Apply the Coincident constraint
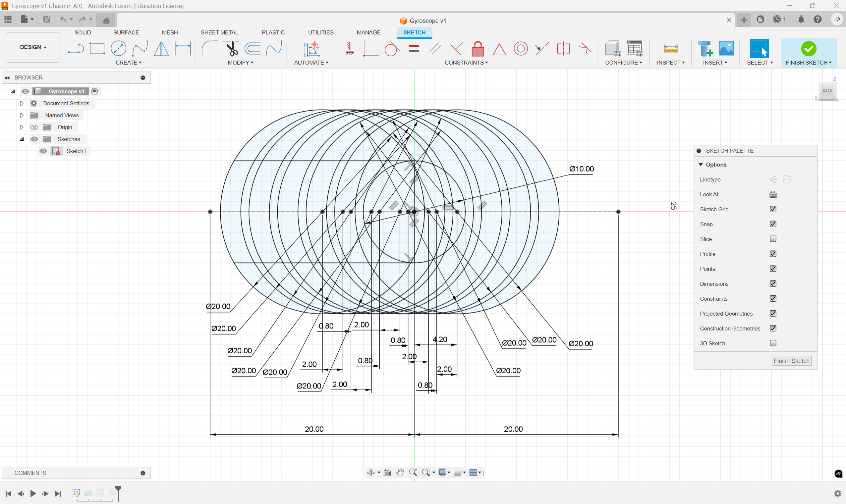Image resolution: width=846 pixels, height=504 pixels. [371, 49]
